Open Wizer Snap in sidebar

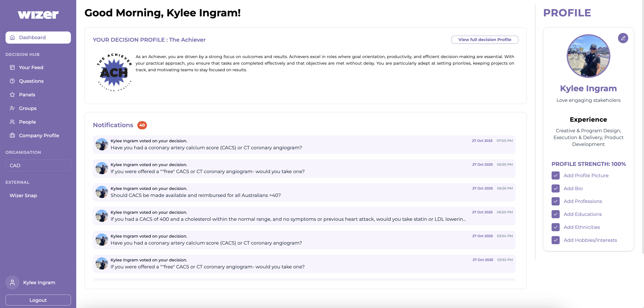(x=23, y=195)
